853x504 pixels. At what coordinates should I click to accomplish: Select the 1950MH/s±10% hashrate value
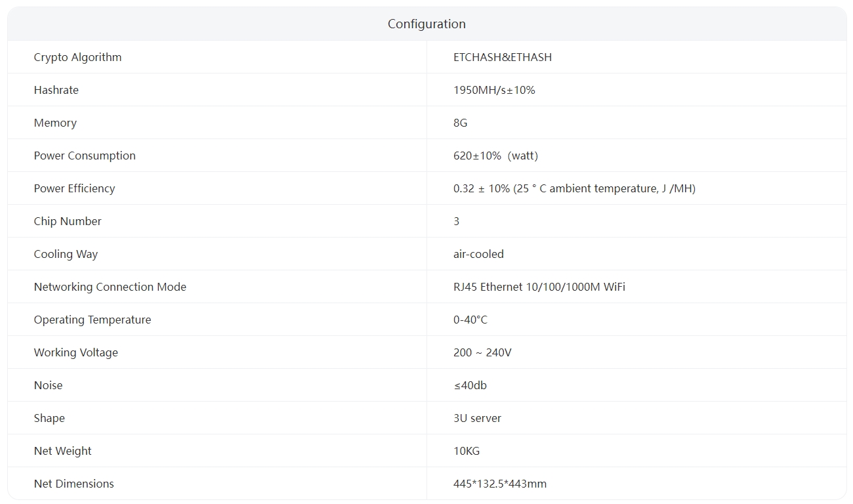(493, 90)
